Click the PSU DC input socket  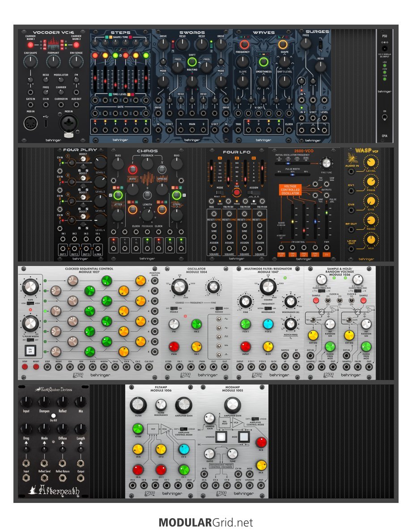coord(385,48)
